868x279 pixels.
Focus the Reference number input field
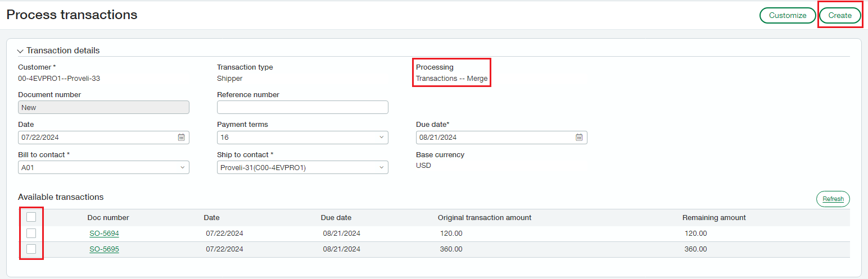tap(302, 107)
